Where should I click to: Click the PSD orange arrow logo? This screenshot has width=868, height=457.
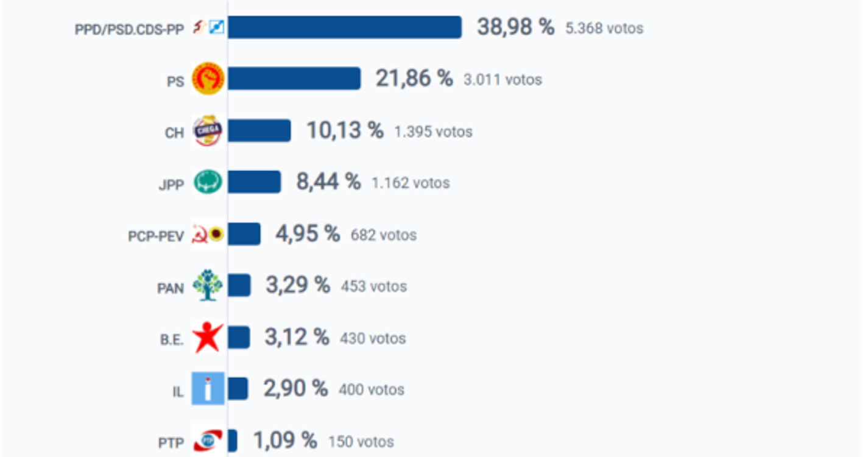pyautogui.click(x=197, y=27)
